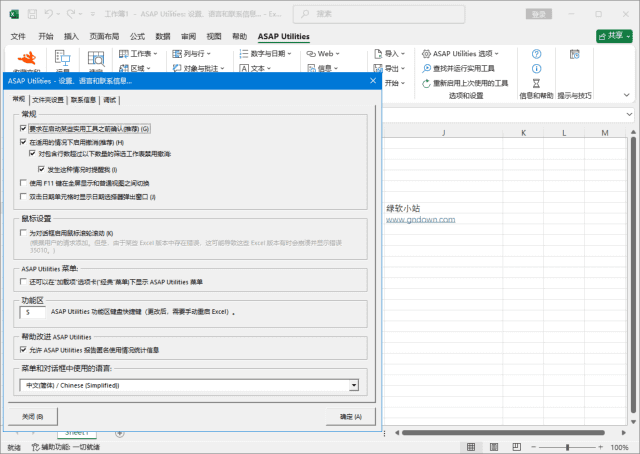Open the 工作表 tools menu
This screenshot has width=640, height=454.
click(138, 53)
